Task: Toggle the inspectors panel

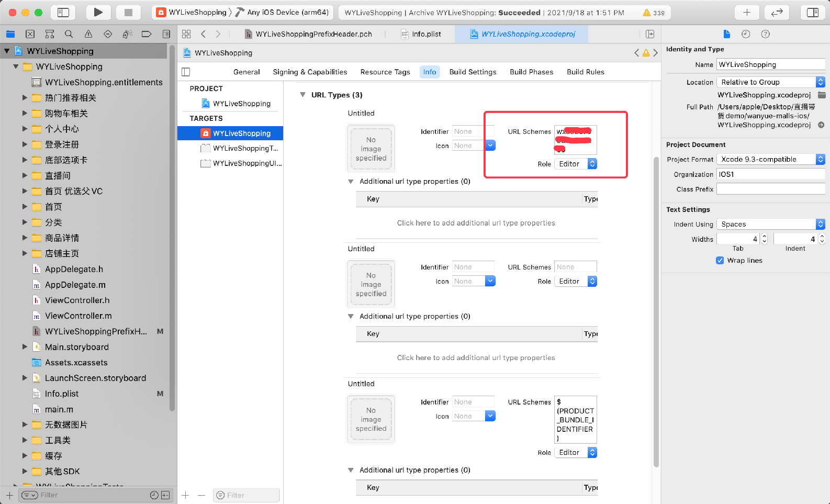Action: click(x=813, y=12)
